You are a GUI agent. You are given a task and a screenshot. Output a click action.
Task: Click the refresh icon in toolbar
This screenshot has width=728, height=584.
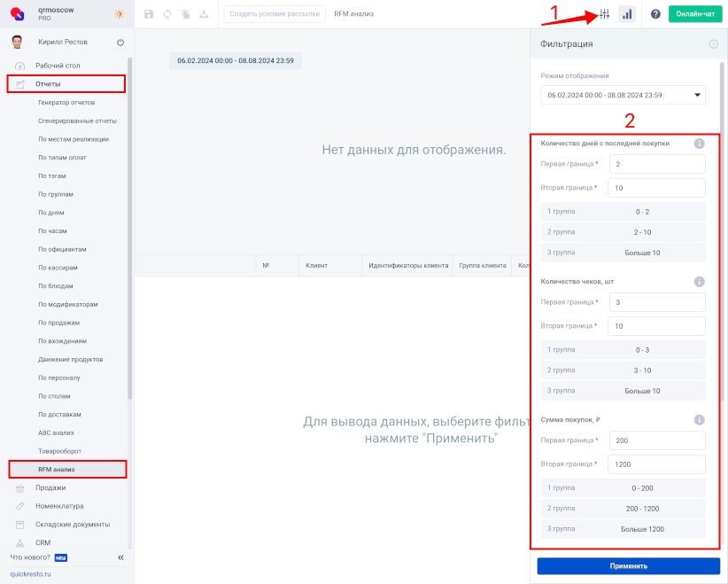(x=167, y=14)
